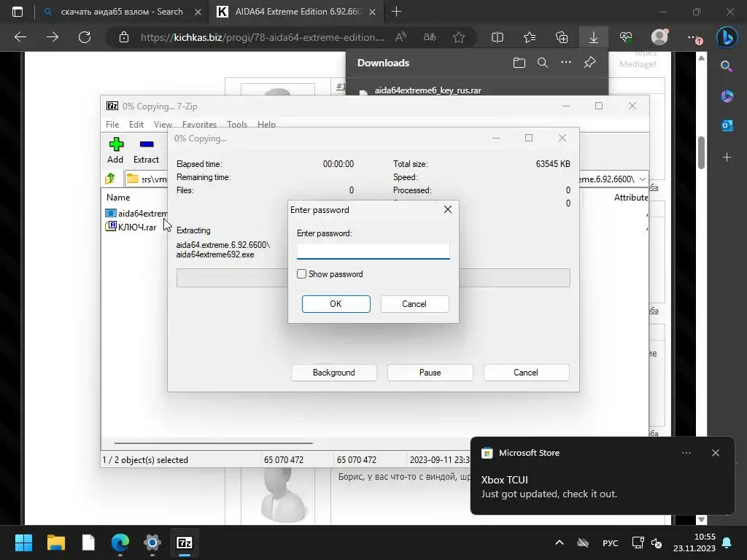Viewport: 747px width, 560px height.
Task: Switch to 7-Zip taskbar icon
Action: 185,542
